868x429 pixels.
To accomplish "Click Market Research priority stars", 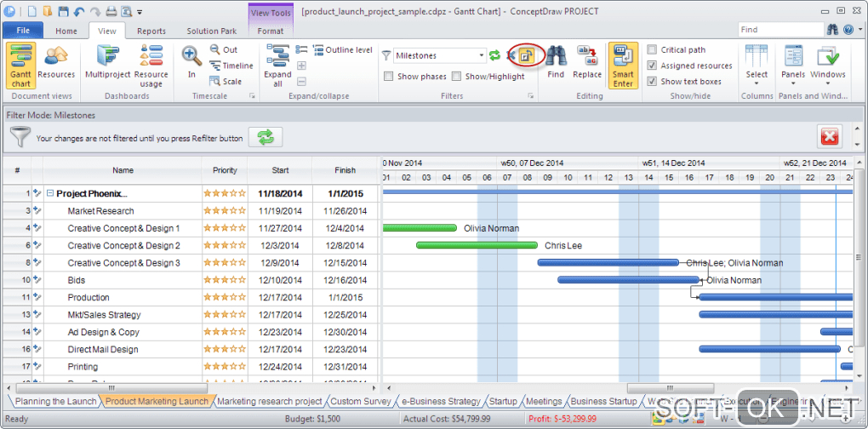I will click(x=225, y=211).
